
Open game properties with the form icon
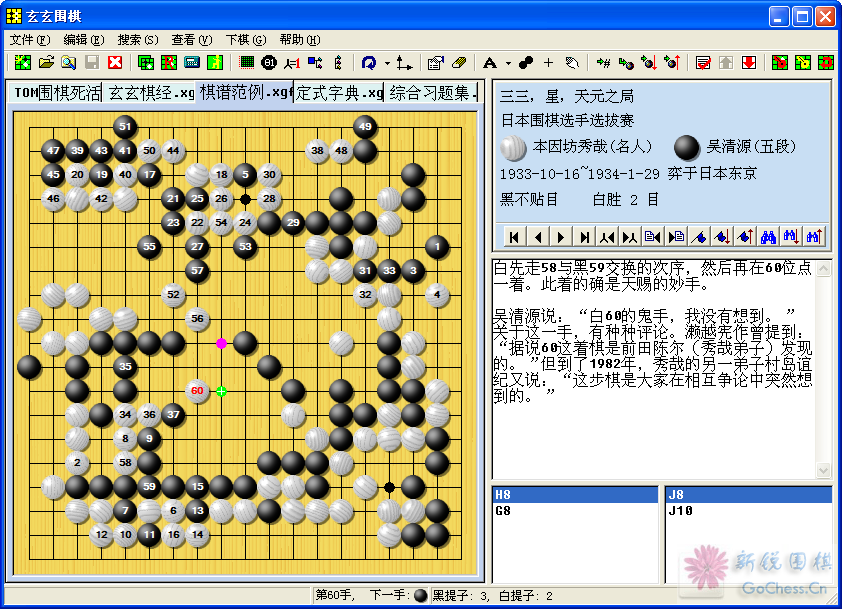(x=435, y=62)
